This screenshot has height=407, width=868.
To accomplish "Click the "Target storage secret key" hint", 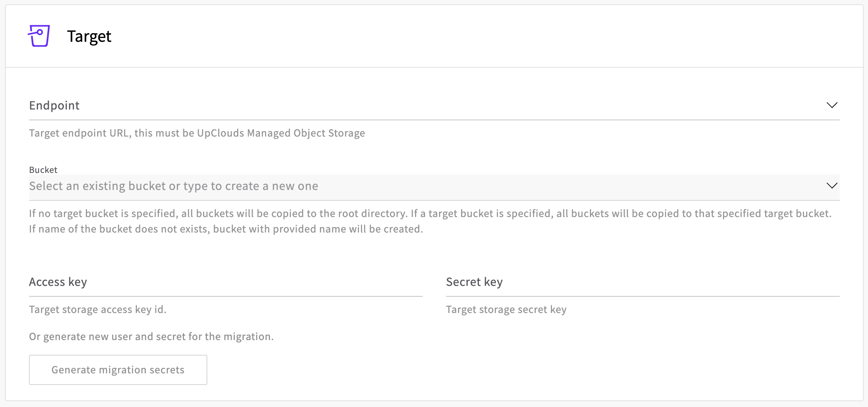I will (x=506, y=310).
